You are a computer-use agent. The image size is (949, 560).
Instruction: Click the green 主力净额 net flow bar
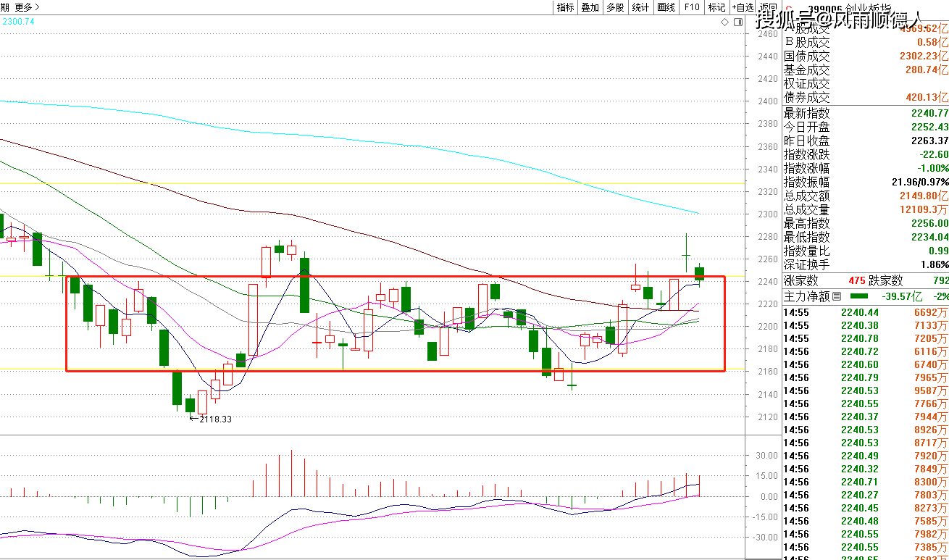[x=859, y=296]
